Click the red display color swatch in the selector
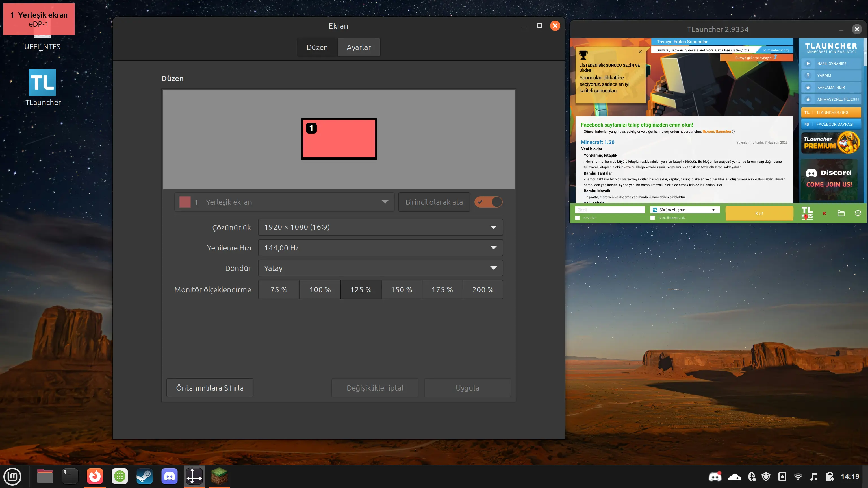Screen dimensions: 868x488 click(185, 202)
